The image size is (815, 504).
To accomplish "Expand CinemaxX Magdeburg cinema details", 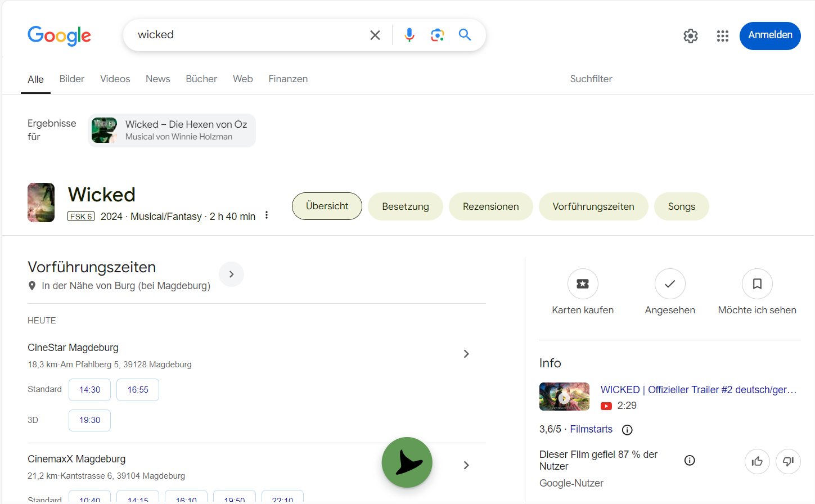I will [466, 465].
